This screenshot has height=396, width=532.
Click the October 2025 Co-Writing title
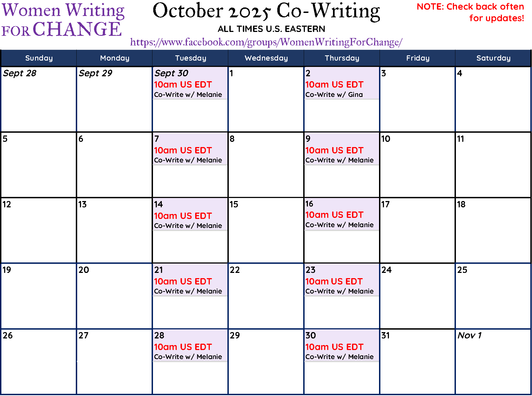[x=266, y=12]
